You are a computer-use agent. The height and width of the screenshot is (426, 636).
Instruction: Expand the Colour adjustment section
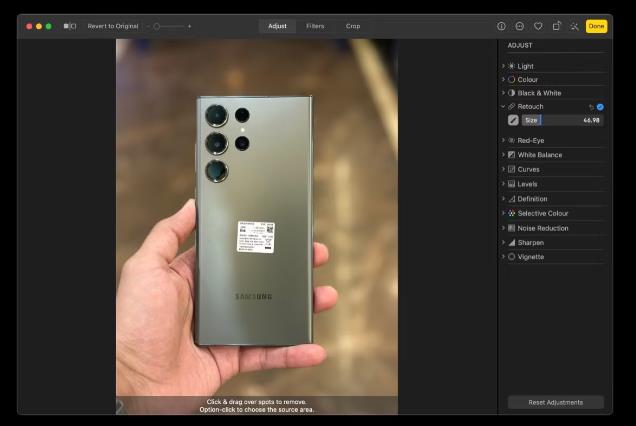pos(503,79)
